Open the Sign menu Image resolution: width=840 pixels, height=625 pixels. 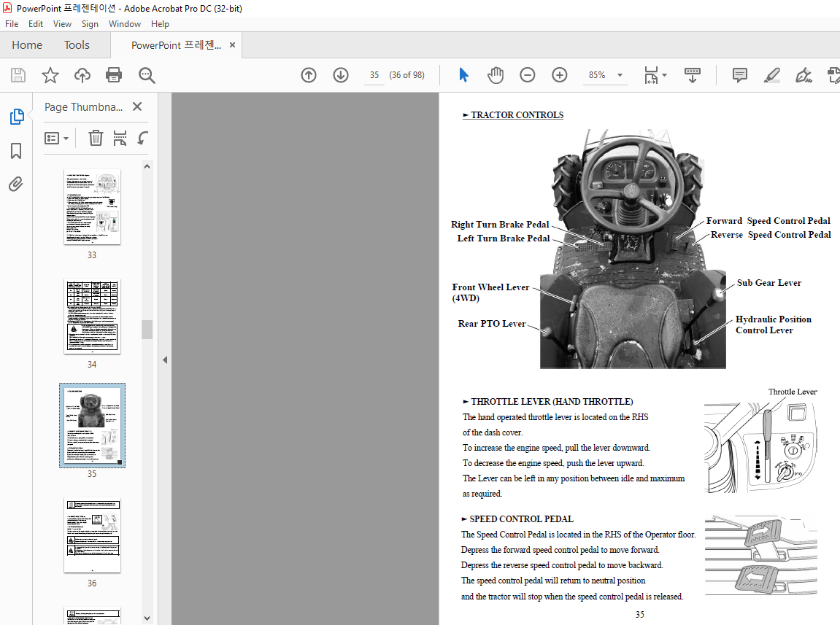pos(90,24)
